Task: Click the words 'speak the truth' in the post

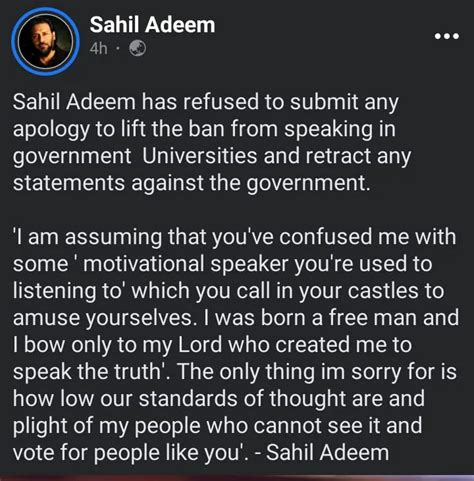Action: pos(87,372)
